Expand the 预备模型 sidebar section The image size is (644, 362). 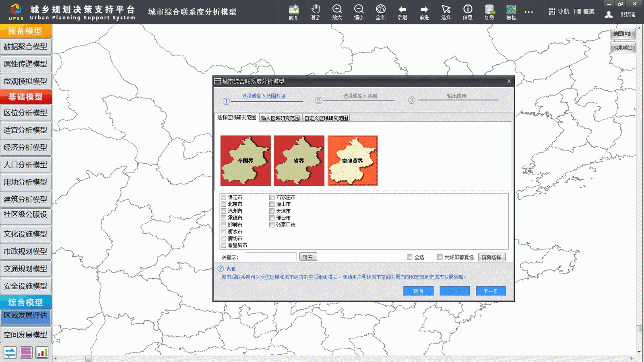[x=26, y=31]
